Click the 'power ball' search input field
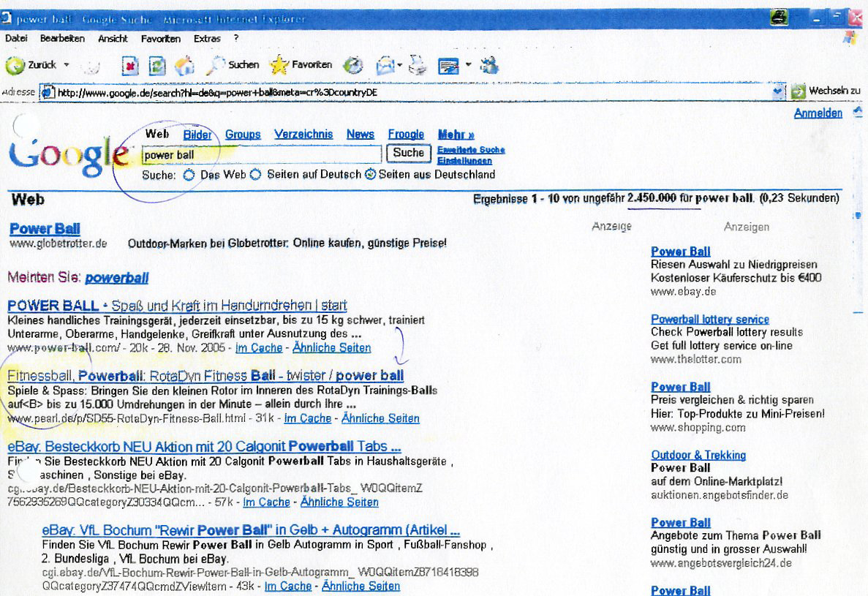This screenshot has width=868, height=596. pyautogui.click(x=261, y=154)
